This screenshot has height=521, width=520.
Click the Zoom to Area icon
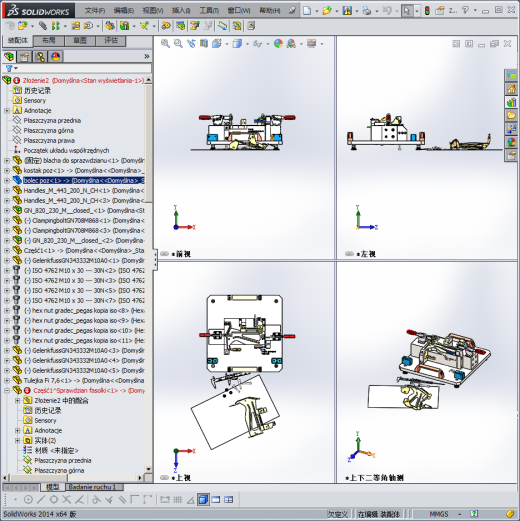(x=178, y=43)
